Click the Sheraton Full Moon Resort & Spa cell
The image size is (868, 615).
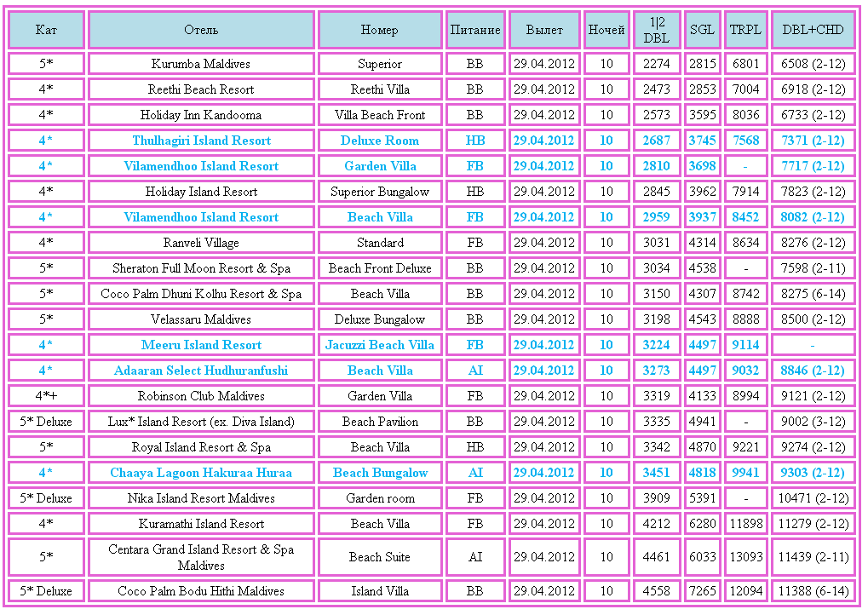[x=201, y=268]
